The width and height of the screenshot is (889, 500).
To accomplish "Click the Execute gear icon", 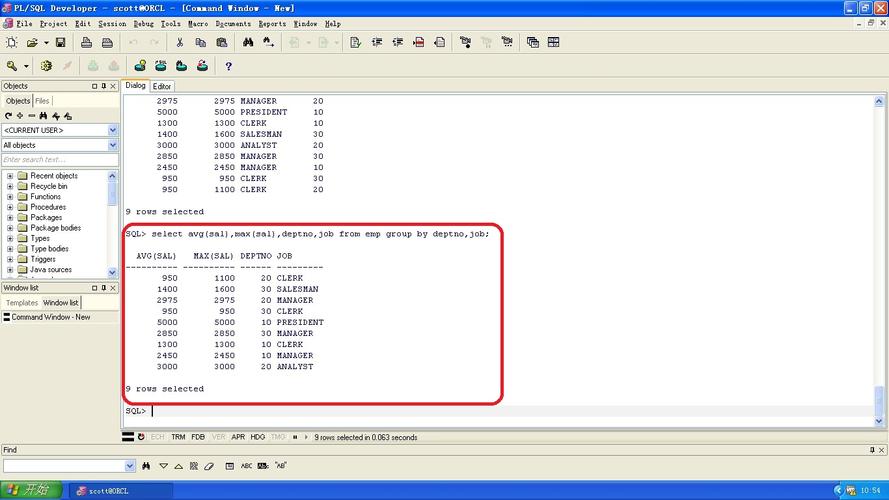I will [x=46, y=66].
